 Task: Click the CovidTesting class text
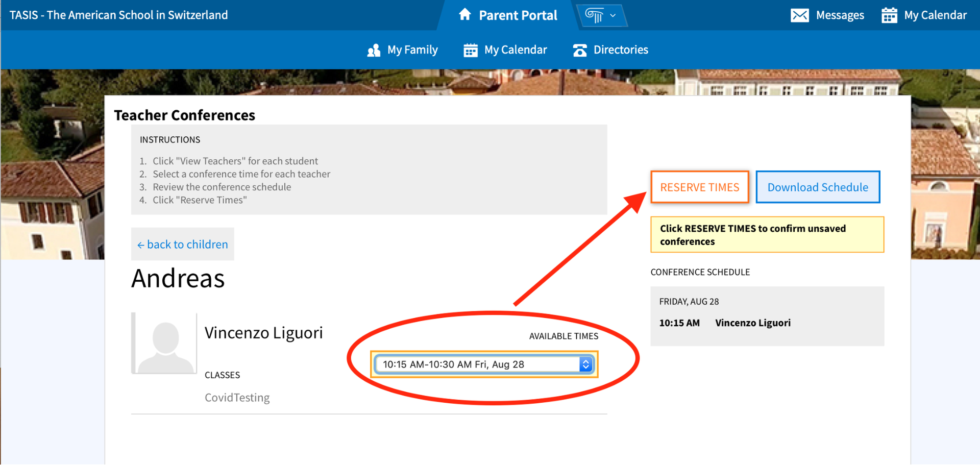pyautogui.click(x=237, y=398)
